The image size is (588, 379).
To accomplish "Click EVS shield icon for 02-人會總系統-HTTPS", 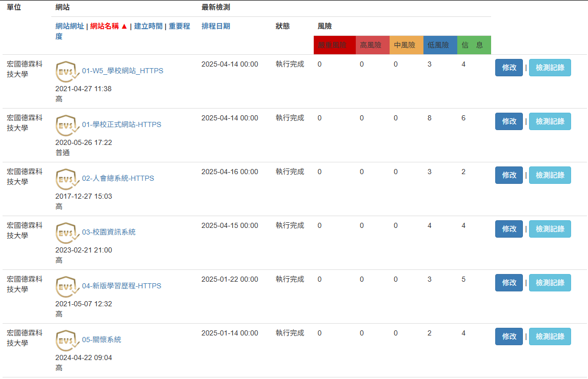I will (68, 179).
